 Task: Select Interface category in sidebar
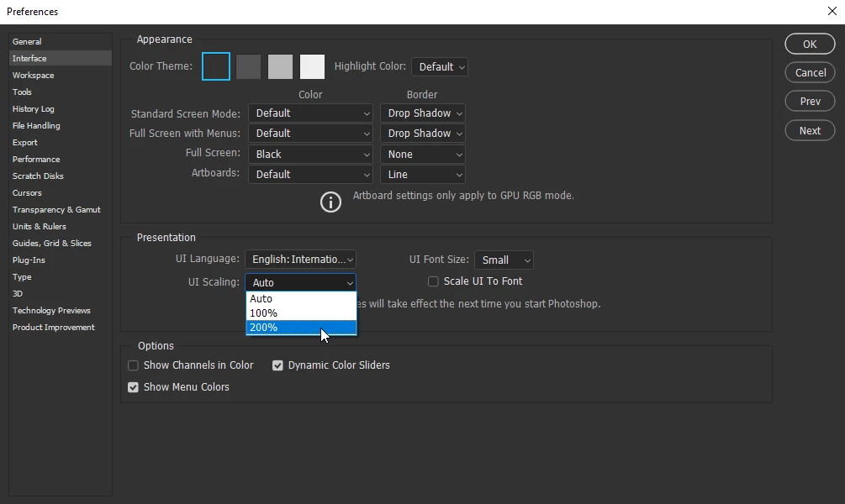click(61, 58)
